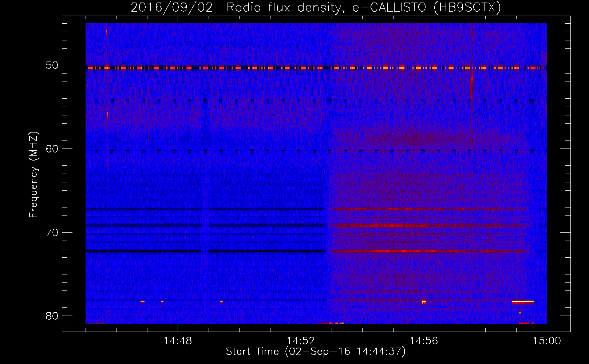
Task: Click the 15:00 time tick label
Action: coord(547,341)
